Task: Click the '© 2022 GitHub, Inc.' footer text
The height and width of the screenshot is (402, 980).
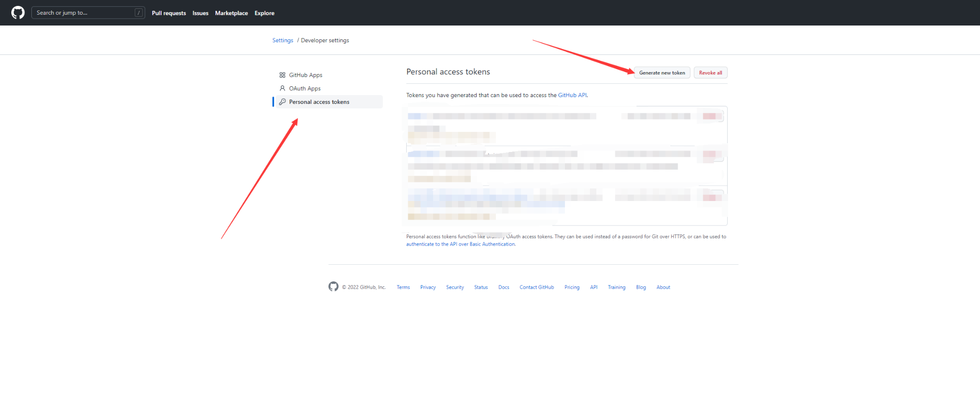Action: (x=364, y=287)
